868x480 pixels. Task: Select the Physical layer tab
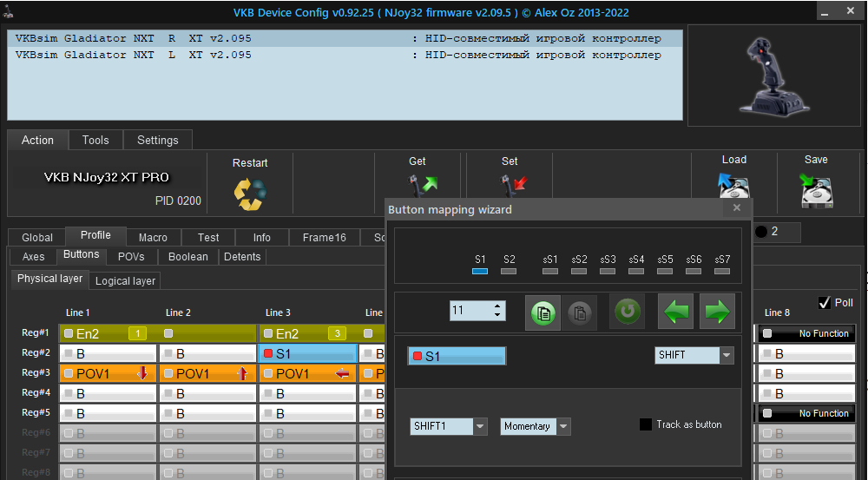[49, 279]
